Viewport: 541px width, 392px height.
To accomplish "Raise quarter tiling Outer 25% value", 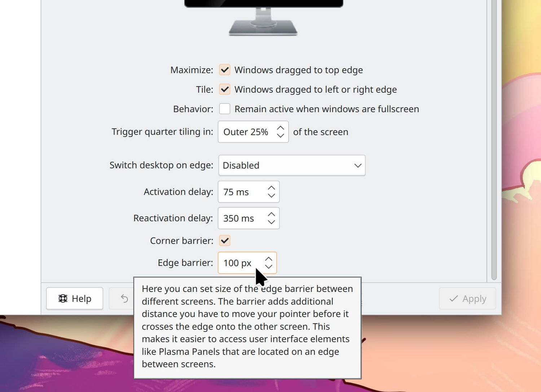I will (281, 128).
